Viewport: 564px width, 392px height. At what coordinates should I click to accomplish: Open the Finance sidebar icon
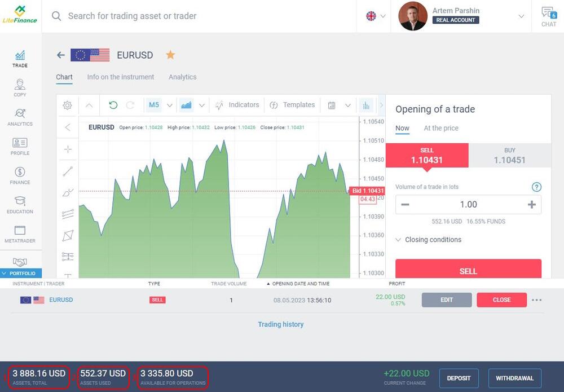tap(20, 175)
